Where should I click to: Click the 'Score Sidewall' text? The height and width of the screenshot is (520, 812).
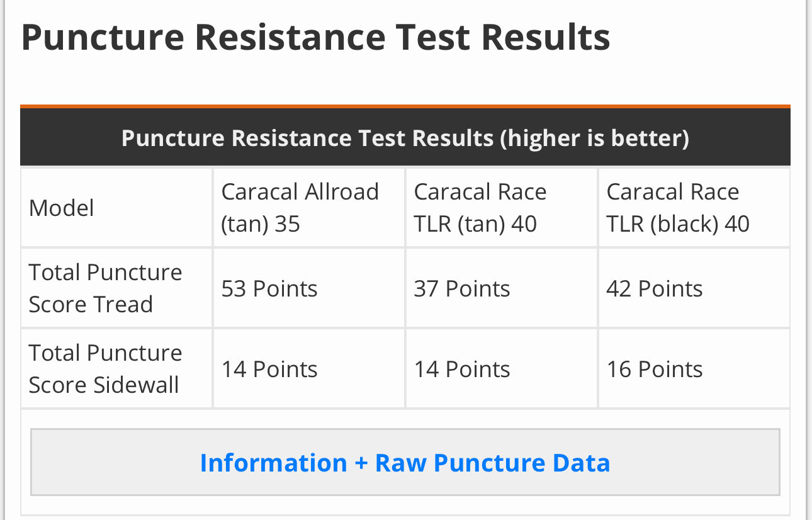point(104,385)
